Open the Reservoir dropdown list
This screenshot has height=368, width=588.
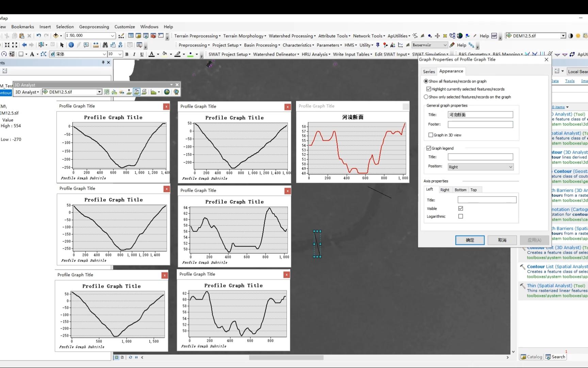point(445,45)
